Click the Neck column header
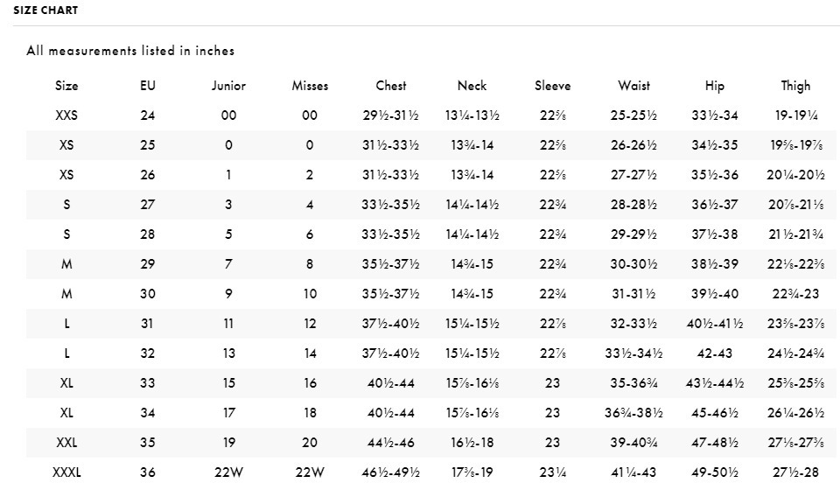This screenshot has height=504, width=840. (472, 86)
